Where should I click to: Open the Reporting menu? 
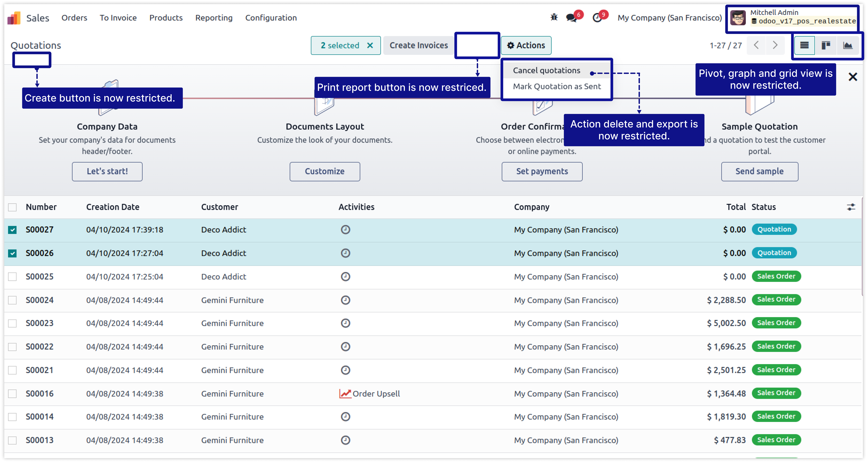[x=214, y=18]
